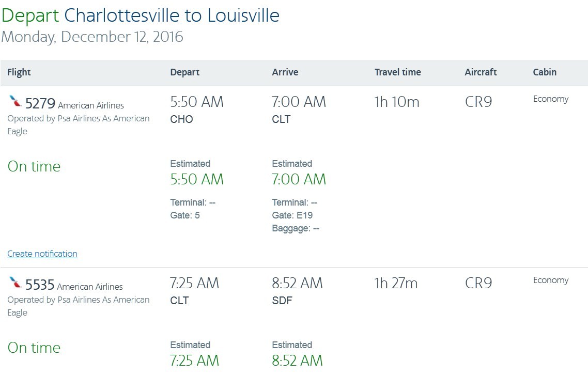Click flight number 5535

coord(40,285)
